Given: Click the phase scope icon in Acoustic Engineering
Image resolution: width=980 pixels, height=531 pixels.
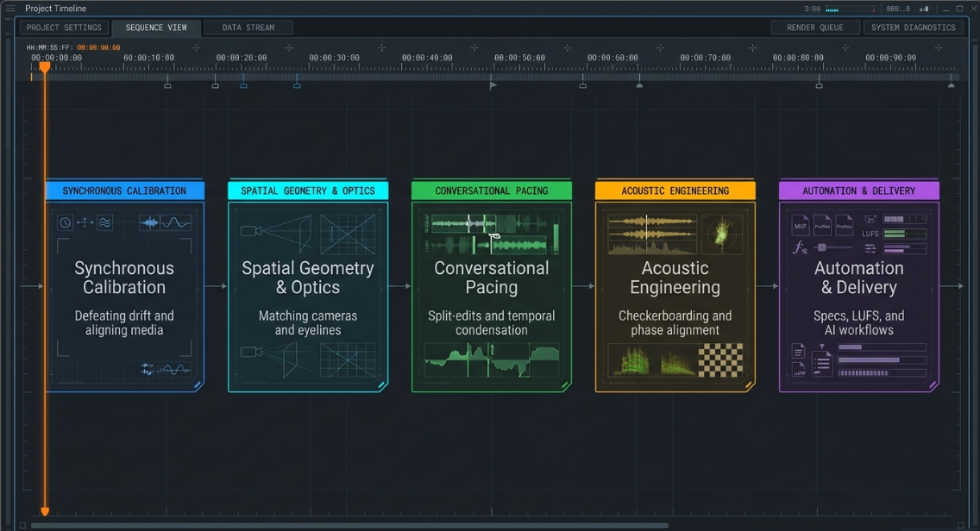Looking at the screenshot, I should (721, 234).
